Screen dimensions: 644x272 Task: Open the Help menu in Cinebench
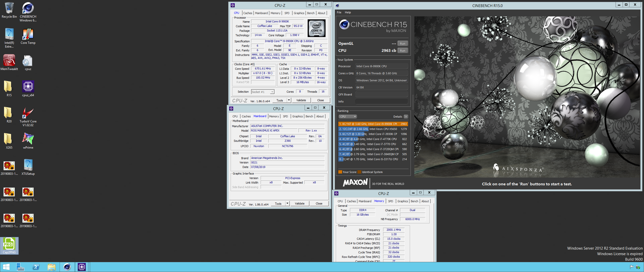(x=348, y=12)
